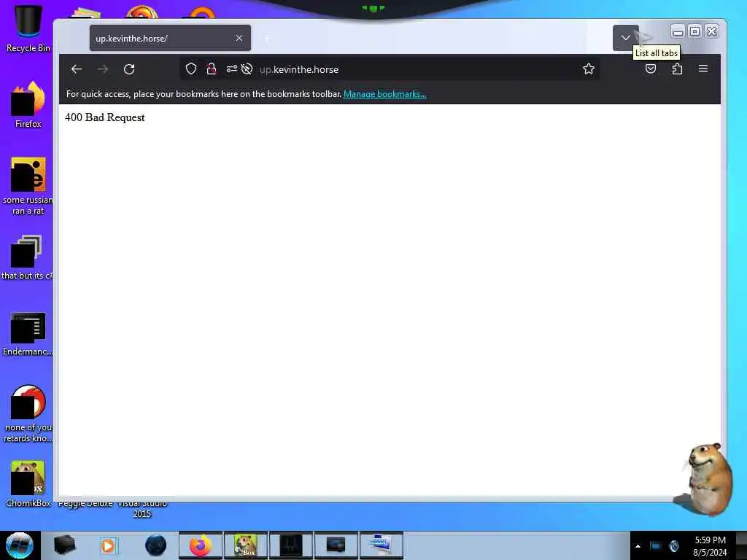
Task: Open the site permissions icon in the address bar
Action: coord(231,69)
